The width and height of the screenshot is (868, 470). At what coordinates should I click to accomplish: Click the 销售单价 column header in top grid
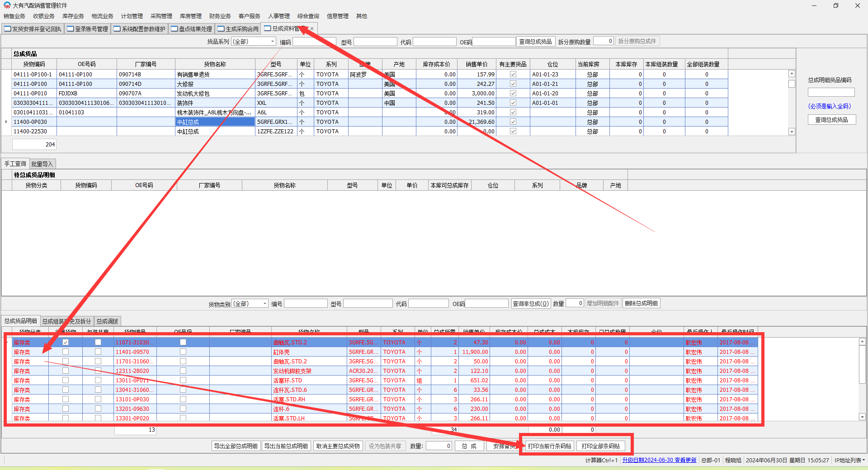[477, 64]
